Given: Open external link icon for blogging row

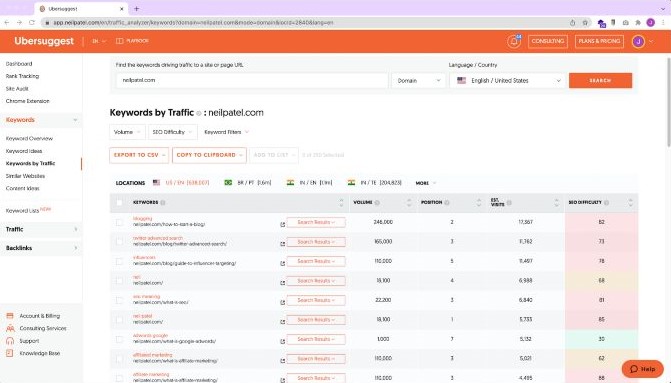Looking at the screenshot, I should (x=282, y=224).
